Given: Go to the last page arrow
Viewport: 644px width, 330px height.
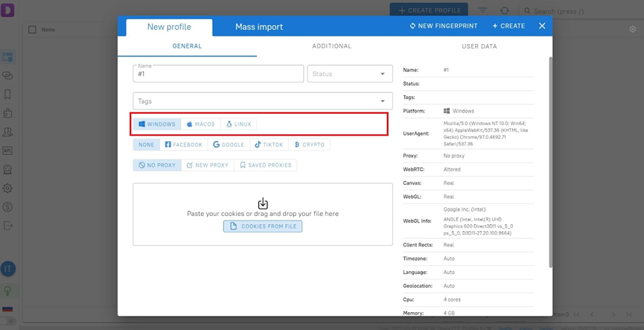Looking at the screenshot, I should 628,314.
